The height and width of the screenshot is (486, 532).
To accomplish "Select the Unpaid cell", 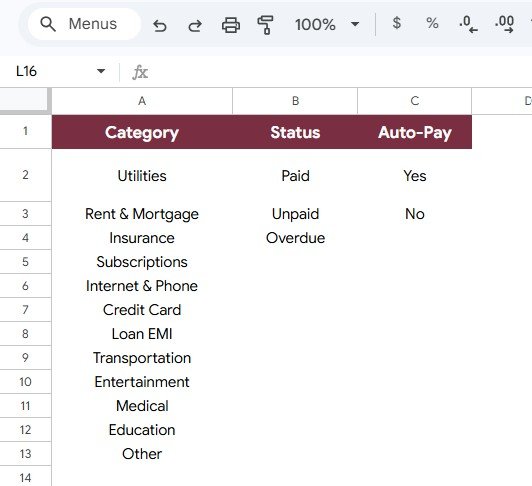I will point(295,214).
